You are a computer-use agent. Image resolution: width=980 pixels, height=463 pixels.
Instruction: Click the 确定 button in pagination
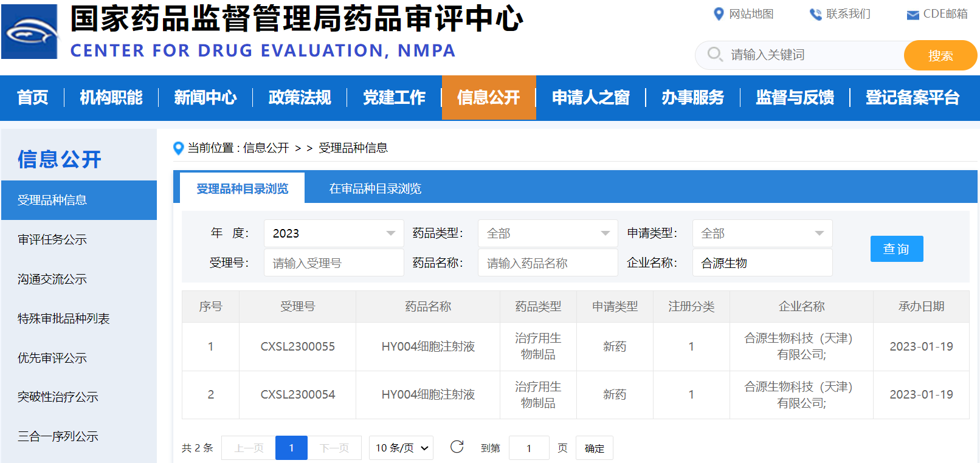(x=595, y=448)
